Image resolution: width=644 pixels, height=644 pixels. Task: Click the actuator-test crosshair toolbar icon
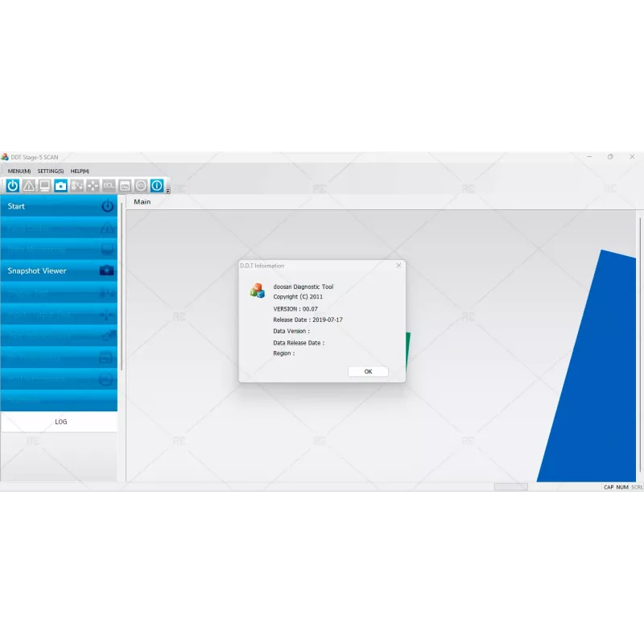pyautogui.click(x=93, y=186)
